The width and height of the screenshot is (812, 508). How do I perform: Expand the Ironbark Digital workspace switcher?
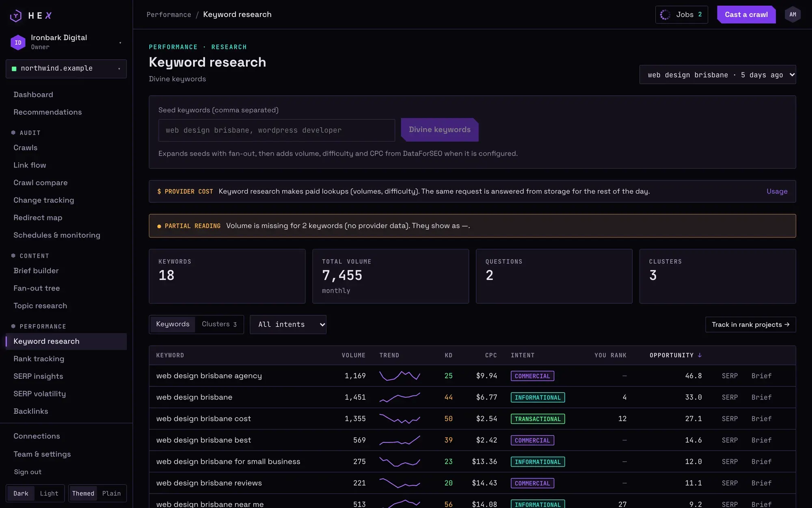click(x=66, y=42)
